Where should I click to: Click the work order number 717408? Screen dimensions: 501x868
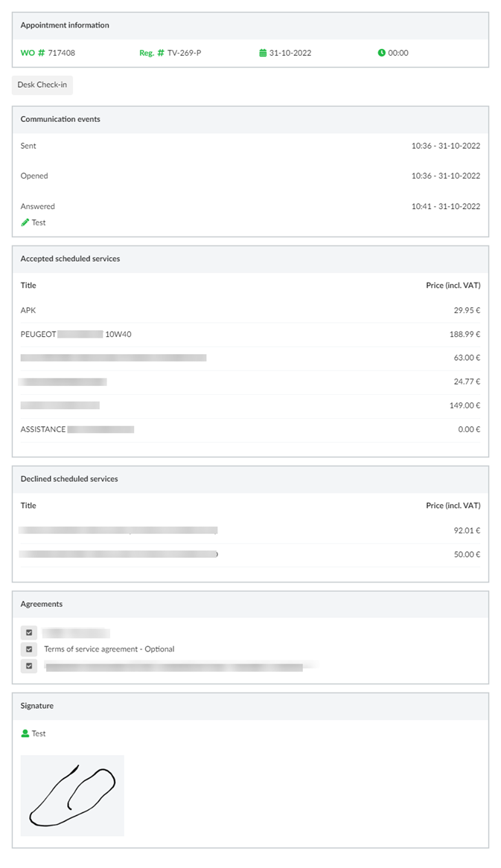61,53
